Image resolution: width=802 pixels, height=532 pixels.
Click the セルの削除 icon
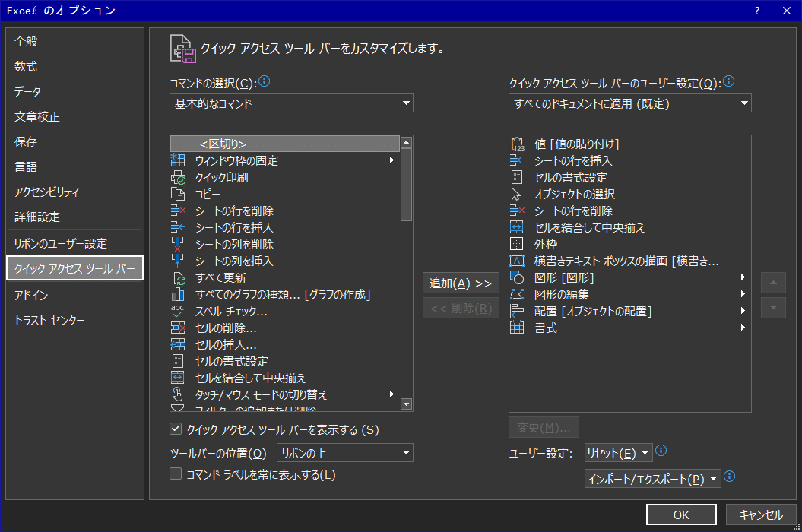tap(177, 328)
